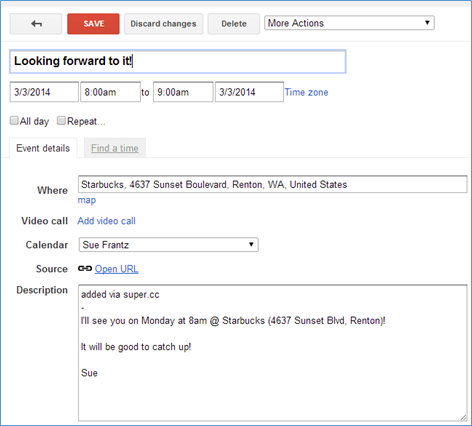Click Discard changes button
Screen dimensions: 472x426
[163, 24]
